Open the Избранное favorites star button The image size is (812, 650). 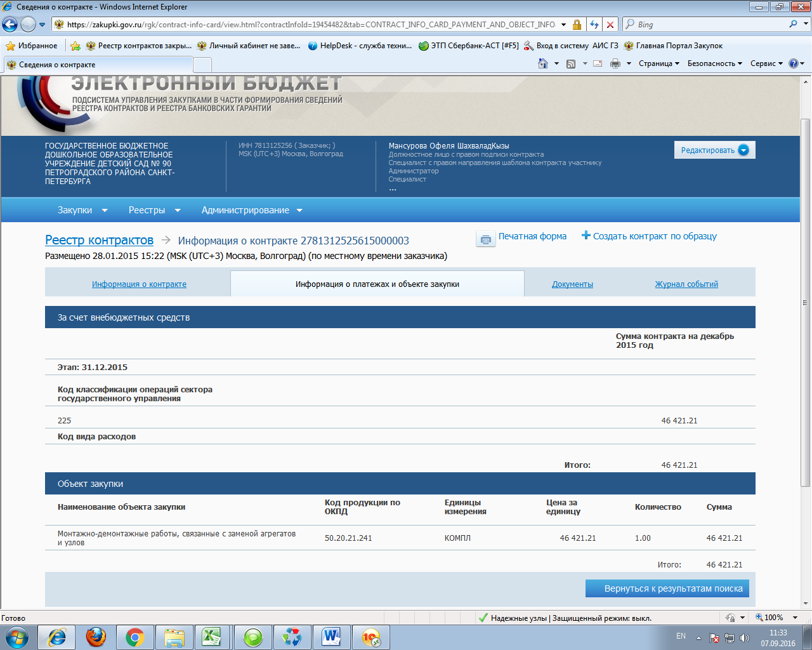pos(32,46)
